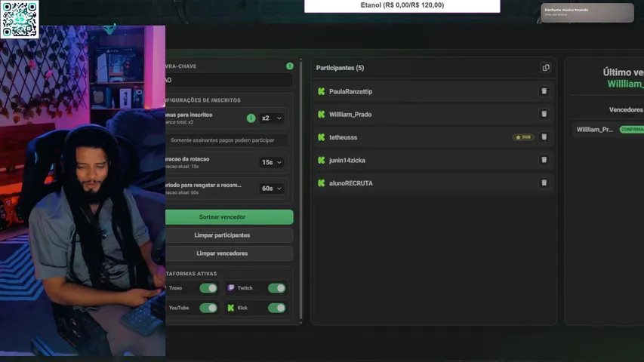The image size is (644, 362).
Task: Delete alunoRECRUTA using trash icon
Action: coord(544,183)
